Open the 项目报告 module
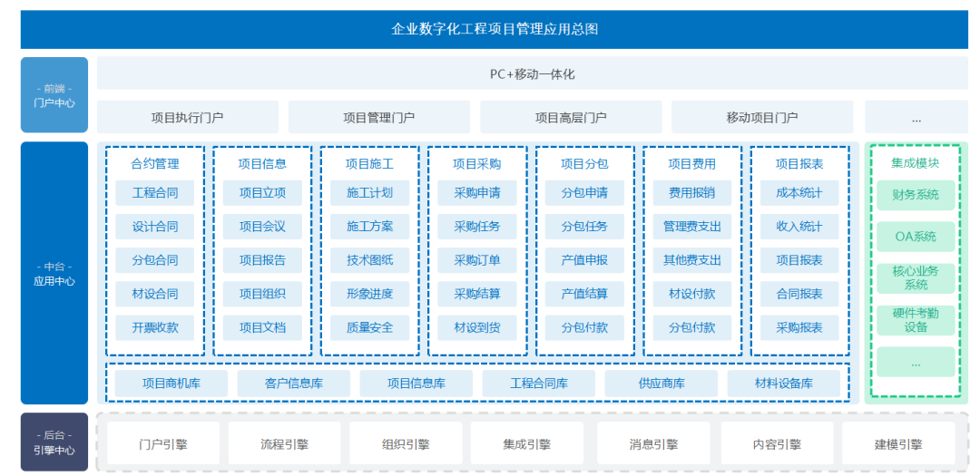 (x=262, y=260)
